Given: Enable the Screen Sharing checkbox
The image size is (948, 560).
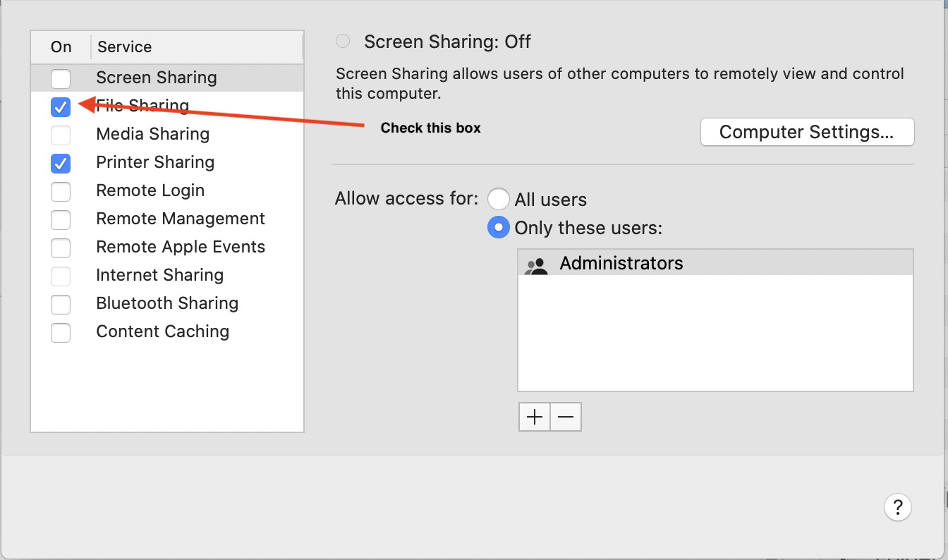Looking at the screenshot, I should point(61,78).
